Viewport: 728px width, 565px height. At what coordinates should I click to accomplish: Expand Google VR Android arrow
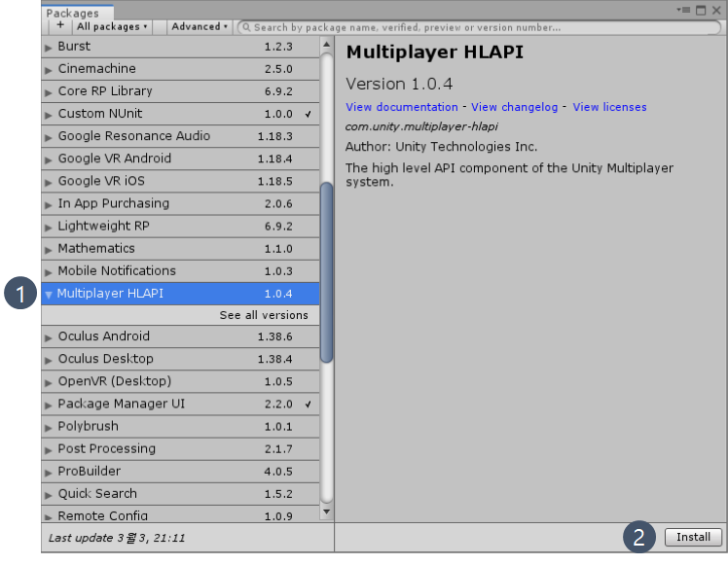coord(49,159)
